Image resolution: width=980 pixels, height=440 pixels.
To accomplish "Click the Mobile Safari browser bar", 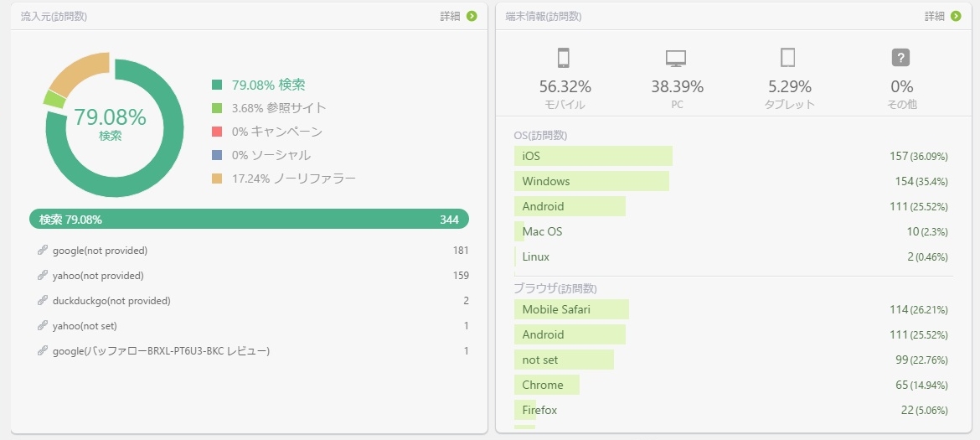I will 571,309.
